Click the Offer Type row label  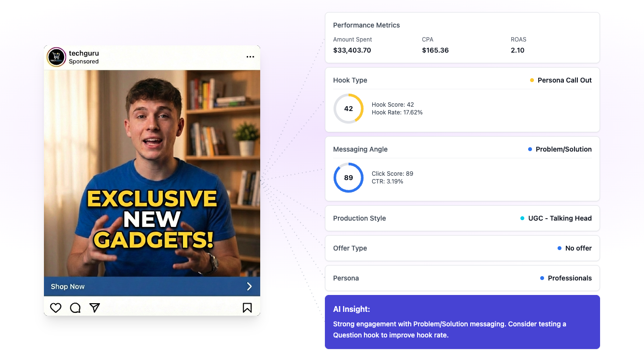tap(350, 248)
